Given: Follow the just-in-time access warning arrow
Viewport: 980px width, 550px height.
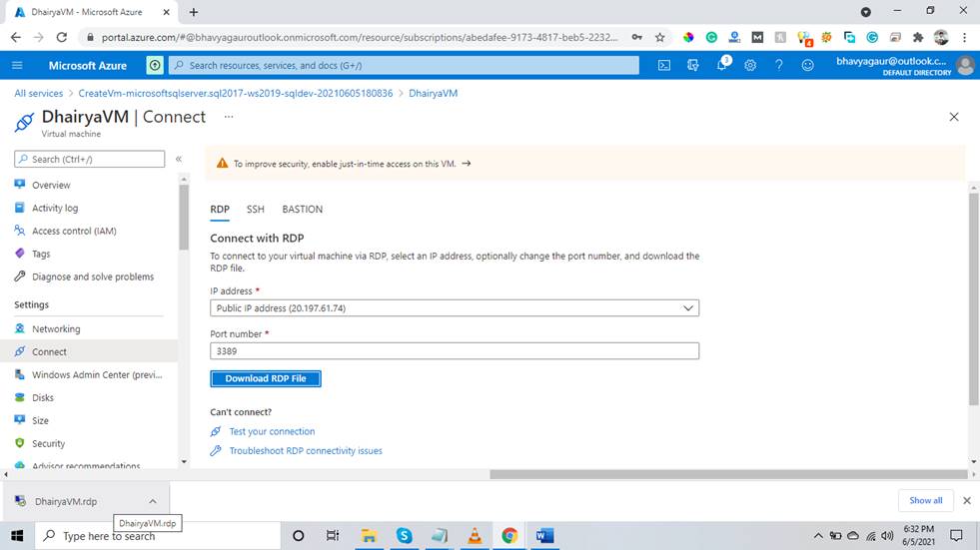Looking at the screenshot, I should 467,164.
